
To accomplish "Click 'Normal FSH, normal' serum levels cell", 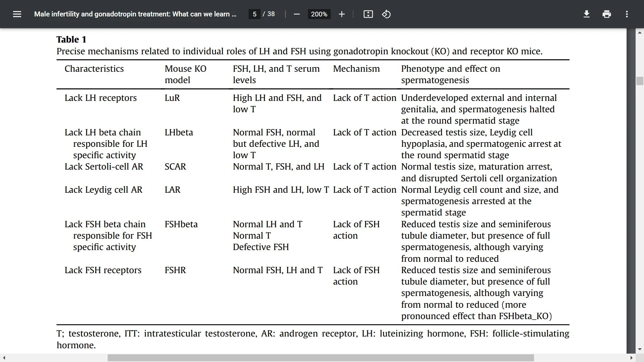I will point(274,132).
